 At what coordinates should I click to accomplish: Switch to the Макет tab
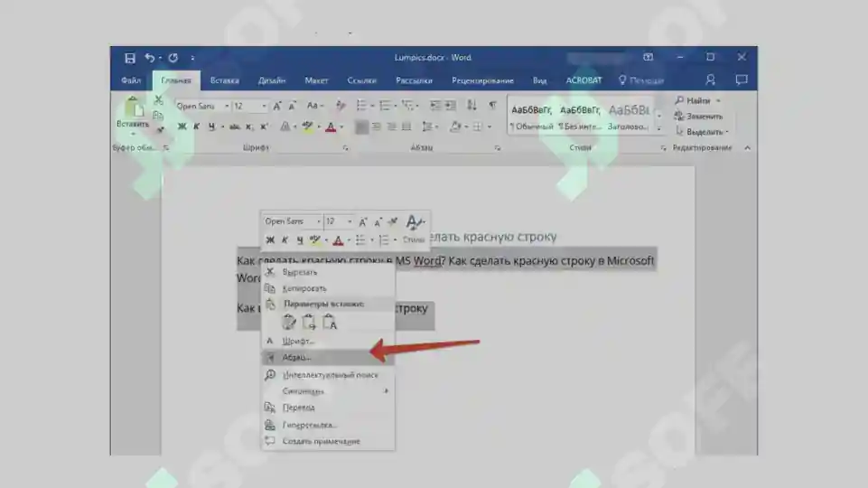317,80
